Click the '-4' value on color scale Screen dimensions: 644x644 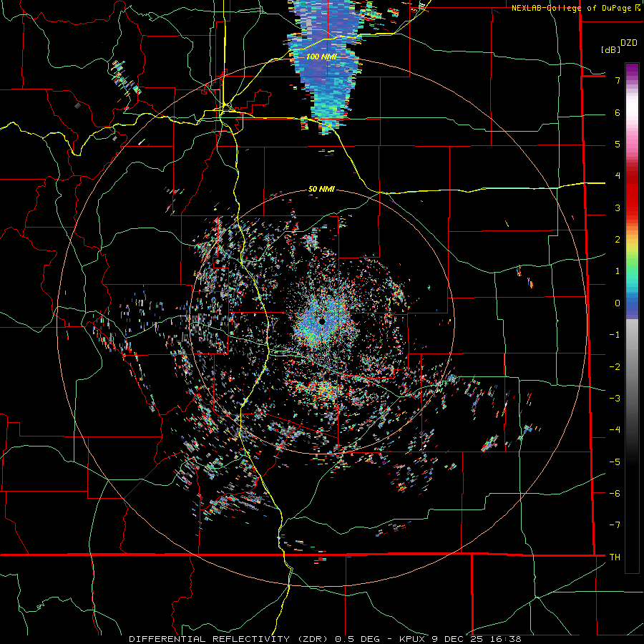pyautogui.click(x=615, y=430)
